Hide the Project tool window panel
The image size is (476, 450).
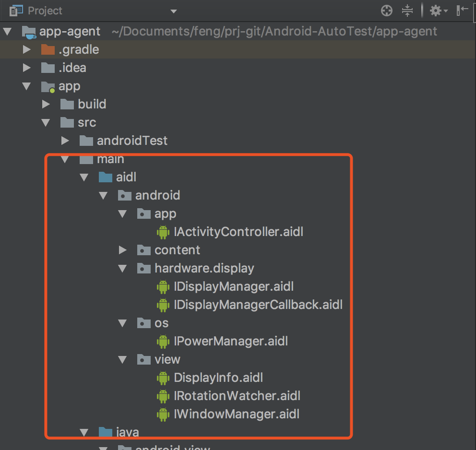(x=463, y=11)
